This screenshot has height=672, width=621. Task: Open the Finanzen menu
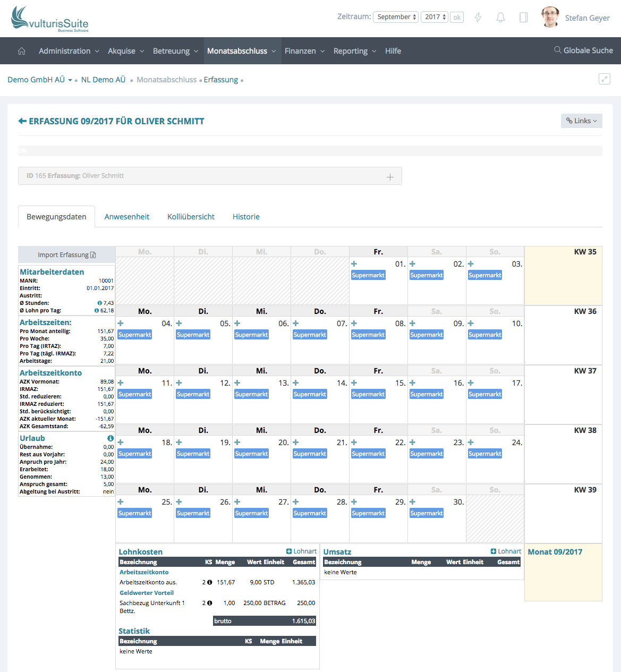pos(304,51)
